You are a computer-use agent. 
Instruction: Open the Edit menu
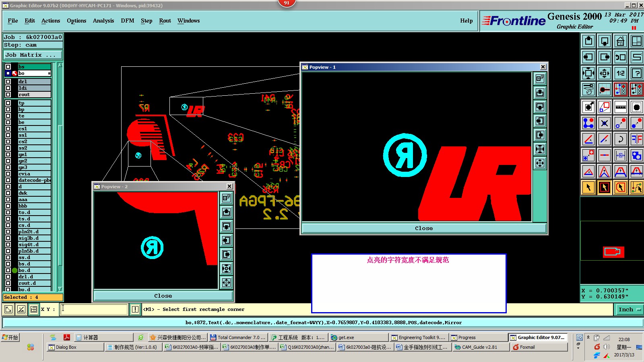coord(30,21)
